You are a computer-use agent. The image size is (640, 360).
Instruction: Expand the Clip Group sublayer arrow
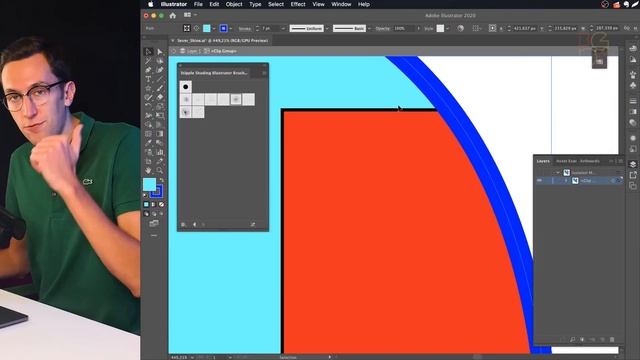(x=566, y=180)
